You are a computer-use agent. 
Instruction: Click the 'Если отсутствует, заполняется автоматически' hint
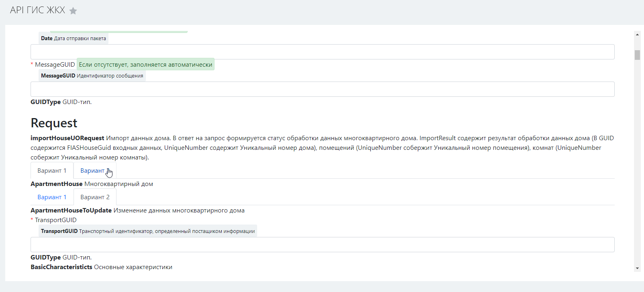(x=145, y=64)
